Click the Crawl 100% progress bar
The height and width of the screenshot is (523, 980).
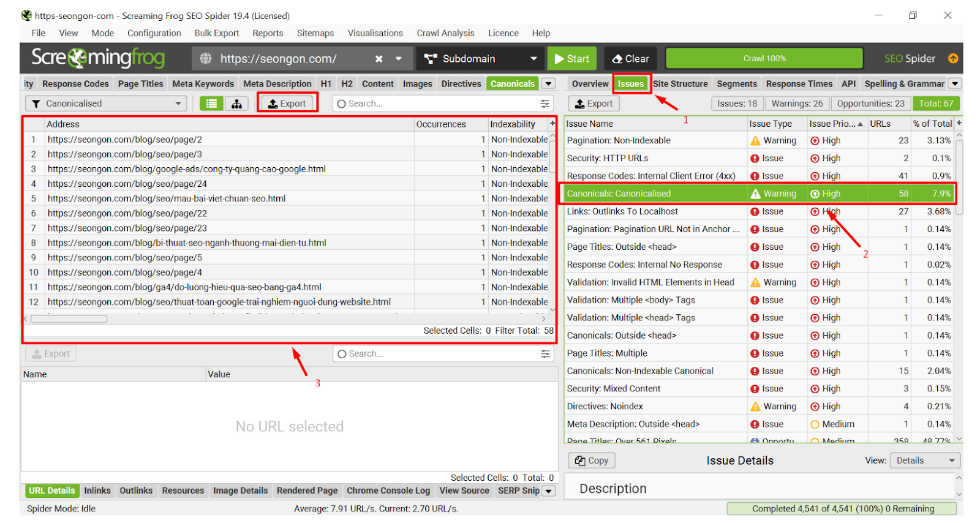[x=764, y=59]
